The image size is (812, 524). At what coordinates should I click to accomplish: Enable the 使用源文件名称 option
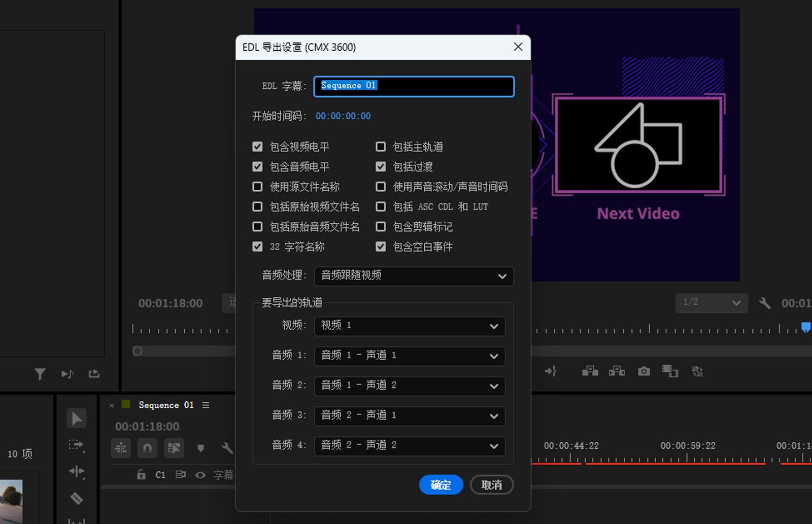pos(257,186)
